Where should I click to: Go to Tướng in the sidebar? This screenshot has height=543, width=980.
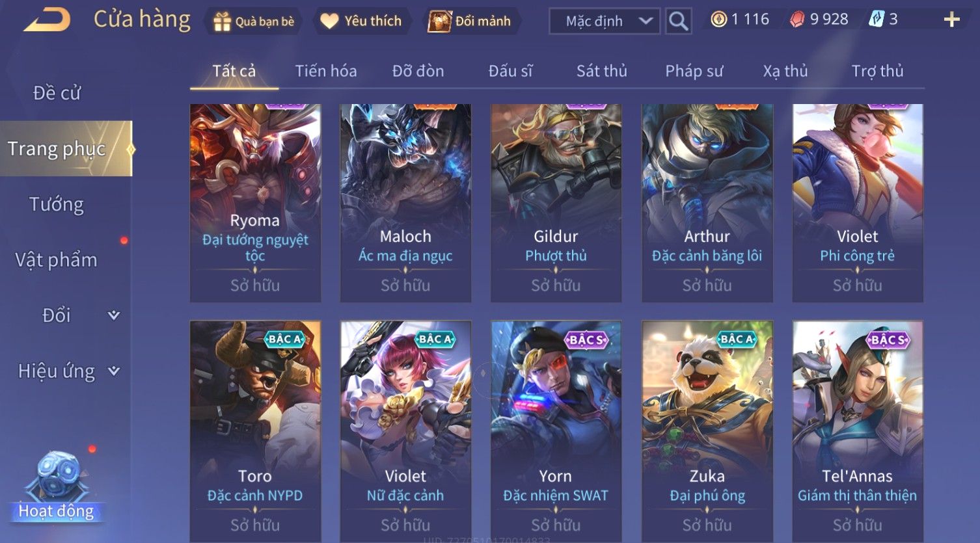(57, 204)
